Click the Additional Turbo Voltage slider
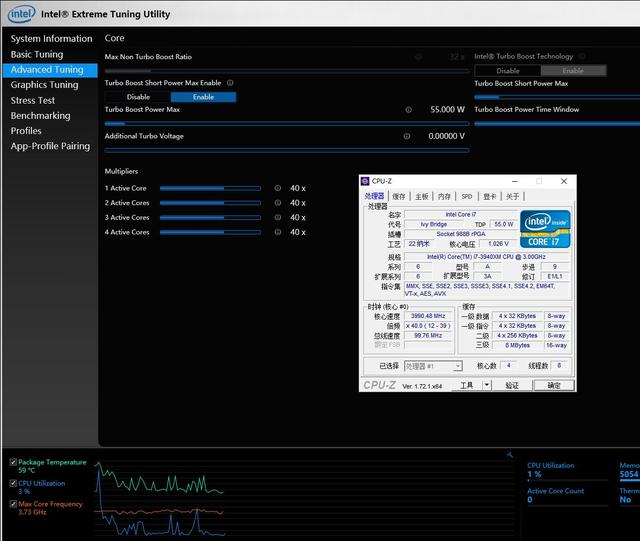640x541 pixels. tap(287, 151)
